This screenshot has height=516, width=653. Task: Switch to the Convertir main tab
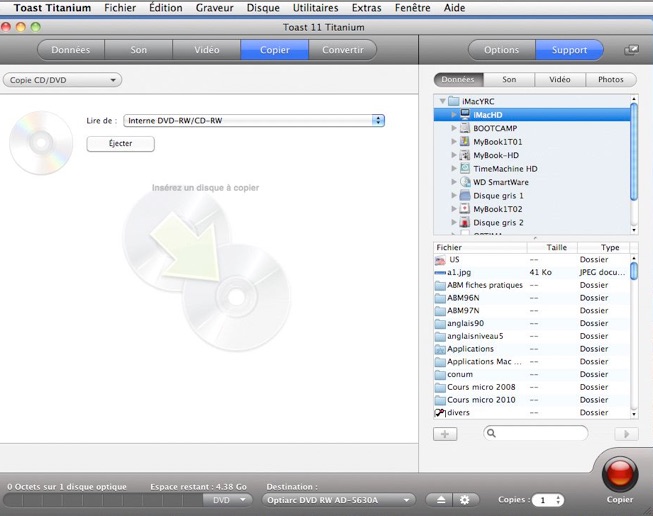point(343,50)
